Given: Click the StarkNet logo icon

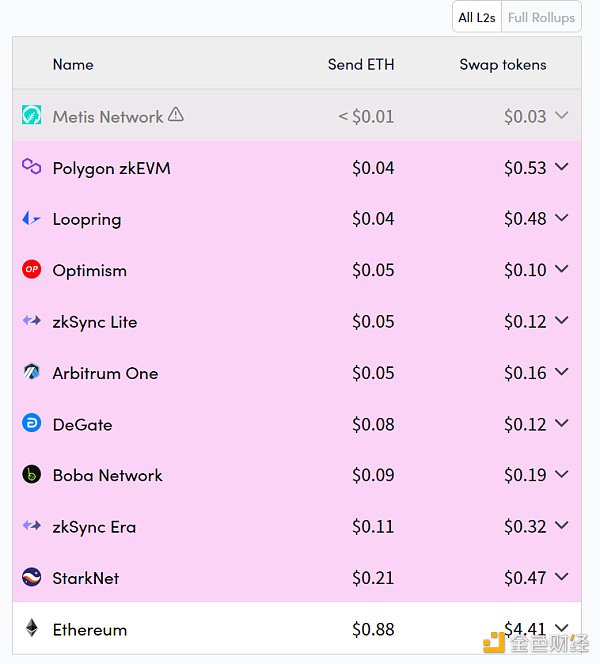Looking at the screenshot, I should pyautogui.click(x=31, y=577).
